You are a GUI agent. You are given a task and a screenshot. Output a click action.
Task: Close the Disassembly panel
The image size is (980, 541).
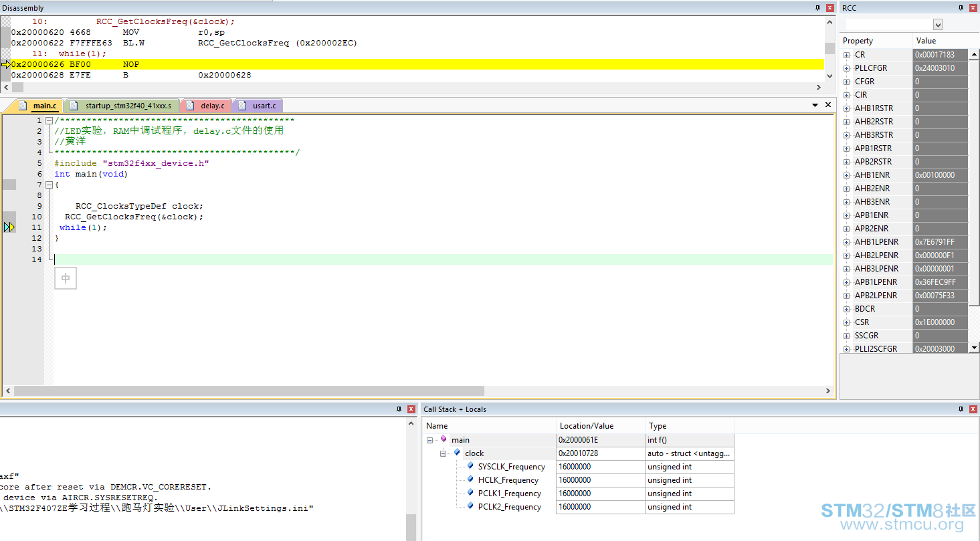click(830, 8)
